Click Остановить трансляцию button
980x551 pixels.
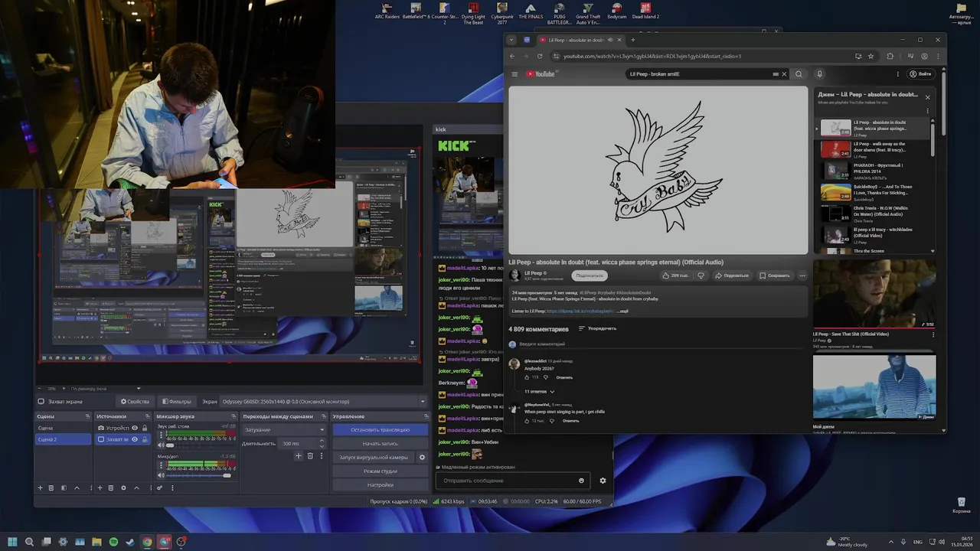[x=380, y=429]
